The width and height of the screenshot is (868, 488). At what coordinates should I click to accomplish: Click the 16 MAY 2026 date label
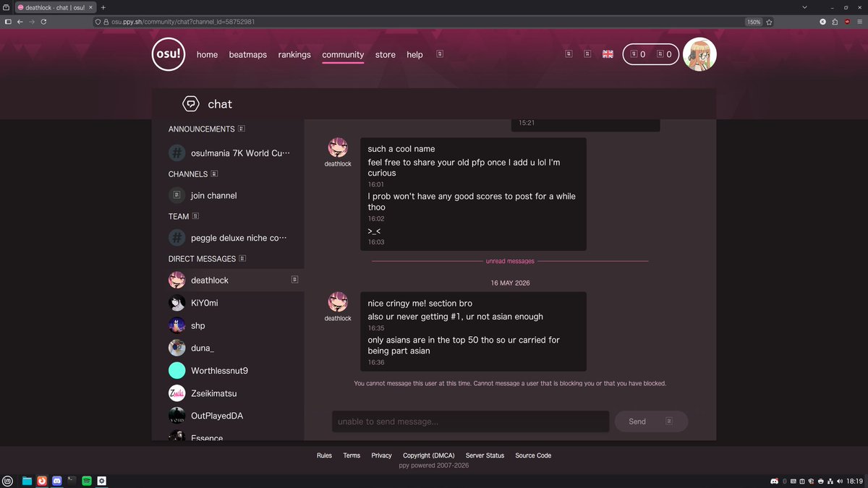[510, 283]
